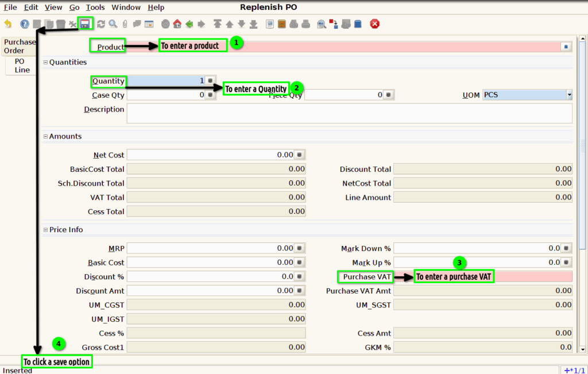
Task: Click the Save diskette icon
Action: pos(85,24)
